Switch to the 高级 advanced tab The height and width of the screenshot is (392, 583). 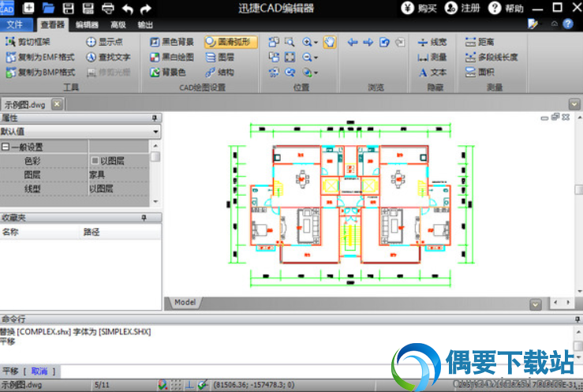tap(118, 25)
